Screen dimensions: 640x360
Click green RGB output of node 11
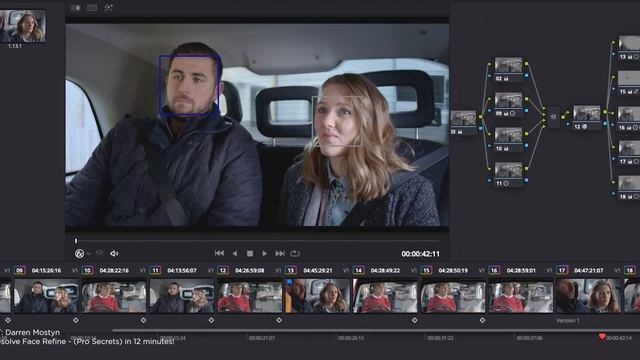pyautogui.click(x=527, y=168)
